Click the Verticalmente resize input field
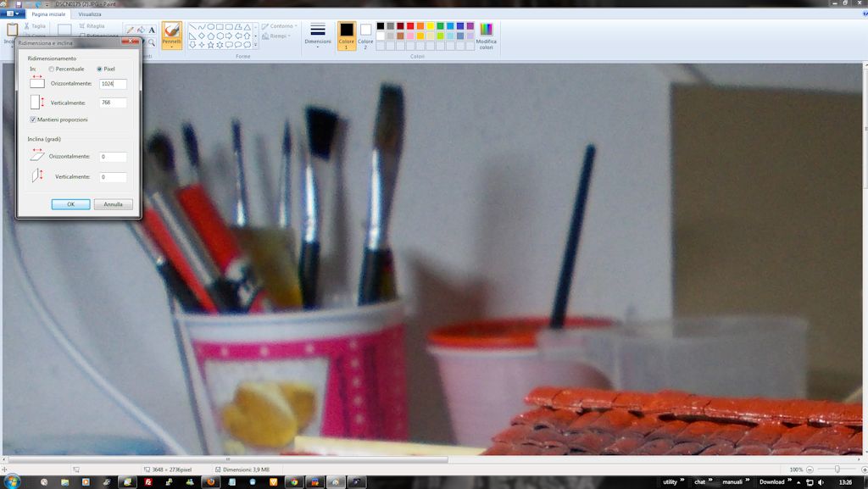Viewport: 868px width, 489px height. (113, 103)
